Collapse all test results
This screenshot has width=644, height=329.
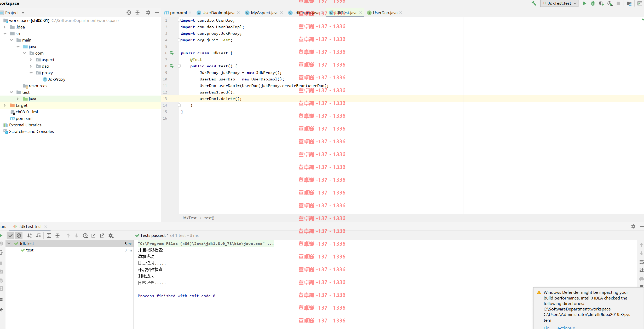coord(57,236)
